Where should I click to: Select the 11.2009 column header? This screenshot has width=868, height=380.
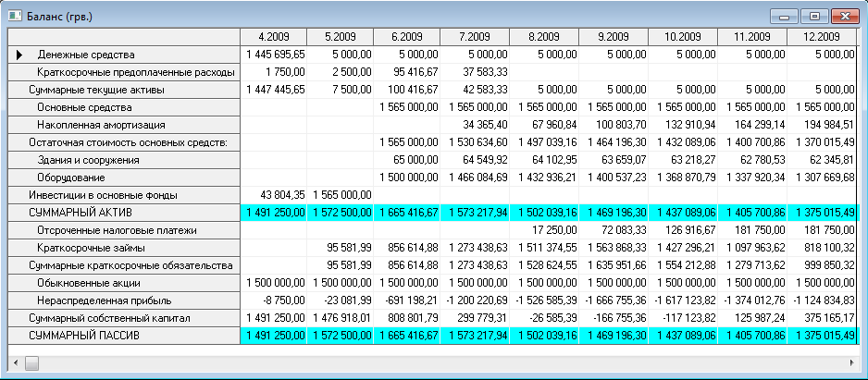[x=752, y=37]
